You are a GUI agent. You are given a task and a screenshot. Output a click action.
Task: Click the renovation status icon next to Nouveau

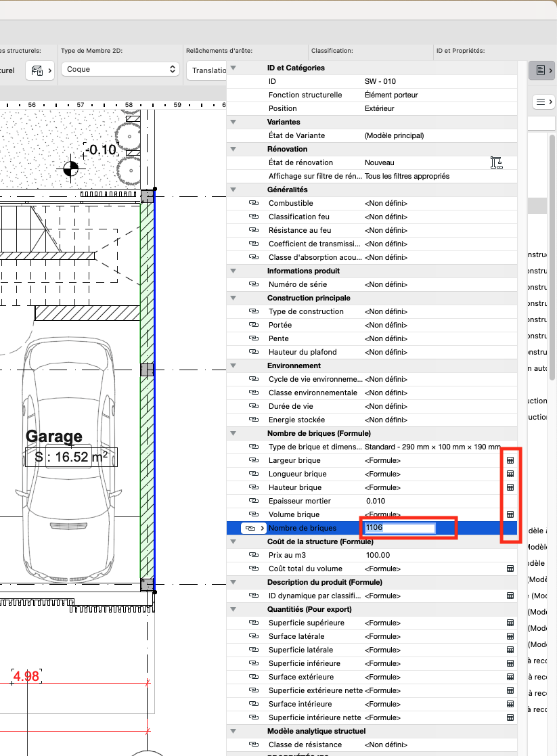point(496,162)
